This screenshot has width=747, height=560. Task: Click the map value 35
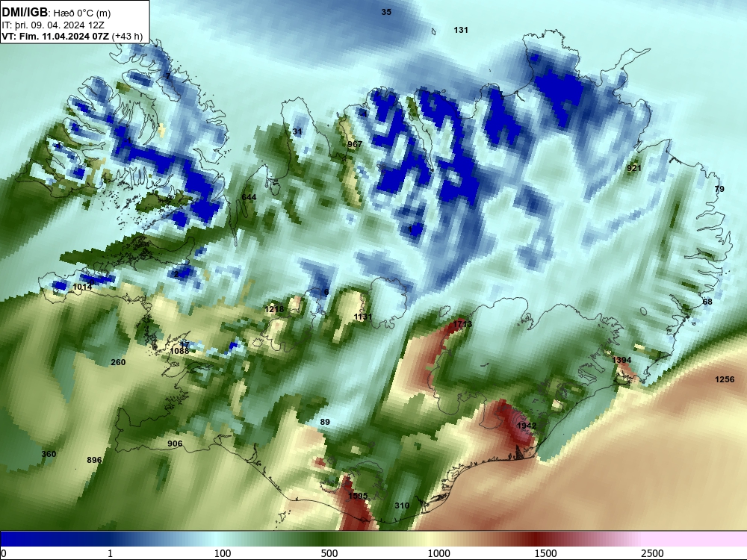pyautogui.click(x=386, y=12)
